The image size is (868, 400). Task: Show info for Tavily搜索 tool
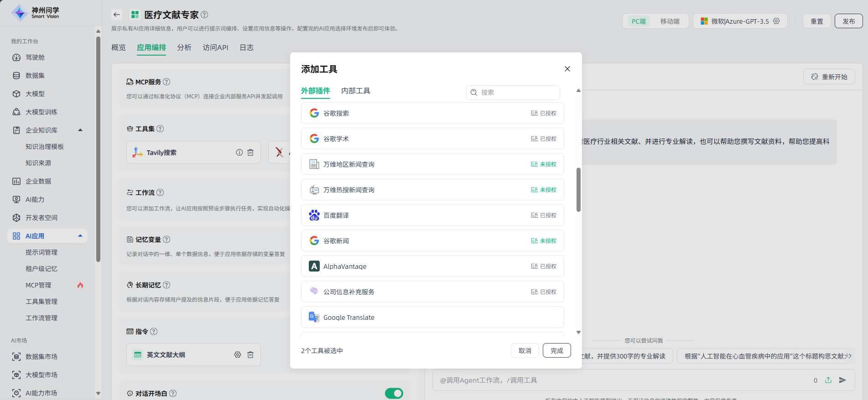(x=239, y=153)
